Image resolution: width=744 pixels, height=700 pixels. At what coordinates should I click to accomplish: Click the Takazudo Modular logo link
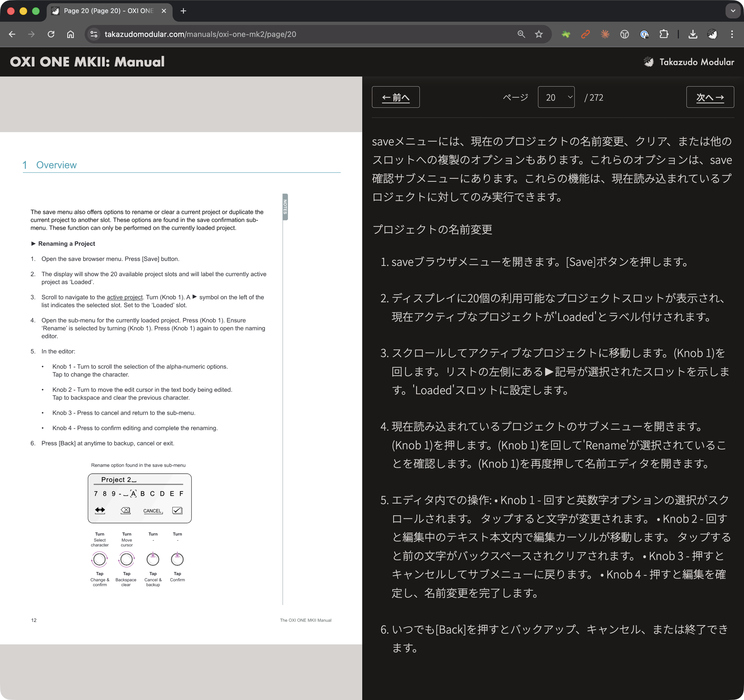[689, 62]
